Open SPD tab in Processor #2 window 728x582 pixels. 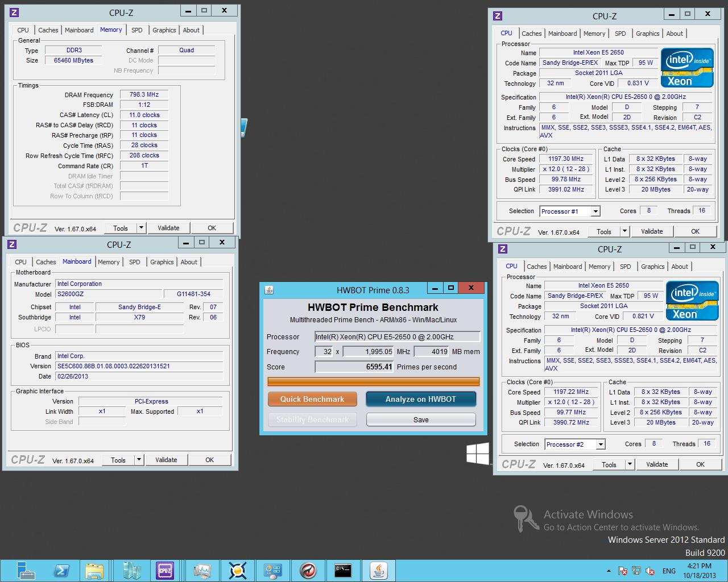pyautogui.click(x=626, y=267)
